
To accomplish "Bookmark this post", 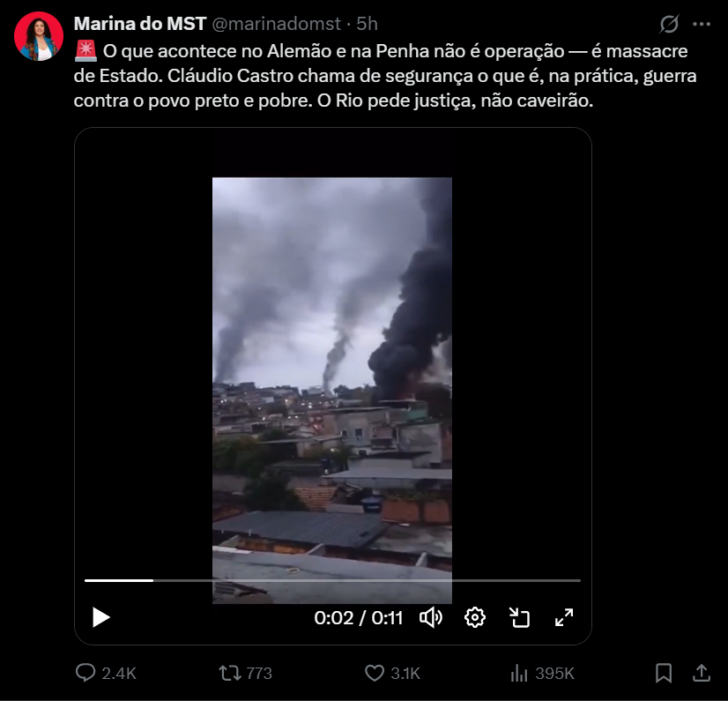I will [664, 673].
